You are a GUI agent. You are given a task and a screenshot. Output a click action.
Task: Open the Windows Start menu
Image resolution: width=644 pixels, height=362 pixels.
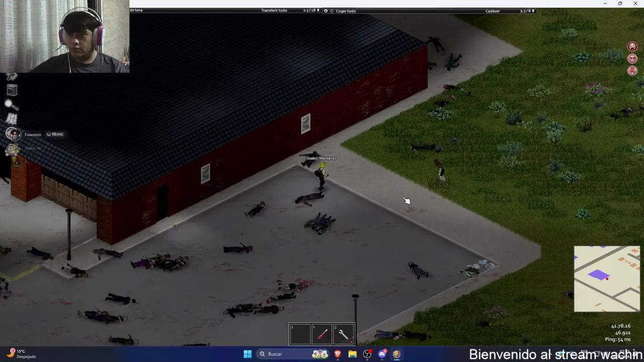[248, 354]
